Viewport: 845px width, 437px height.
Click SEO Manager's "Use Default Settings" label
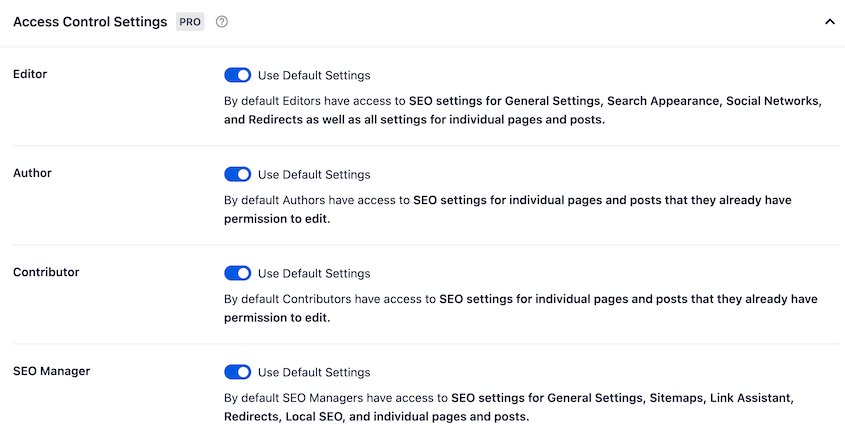(314, 372)
